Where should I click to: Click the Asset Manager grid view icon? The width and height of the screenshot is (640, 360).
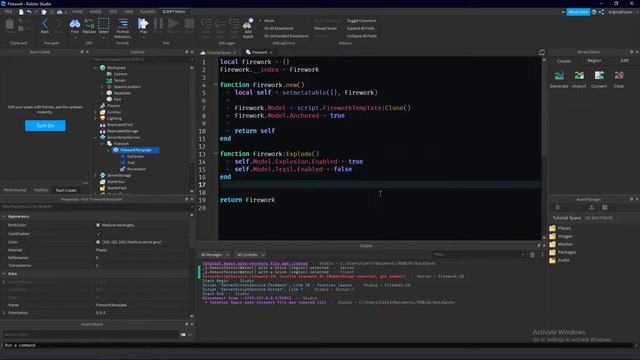[605, 208]
